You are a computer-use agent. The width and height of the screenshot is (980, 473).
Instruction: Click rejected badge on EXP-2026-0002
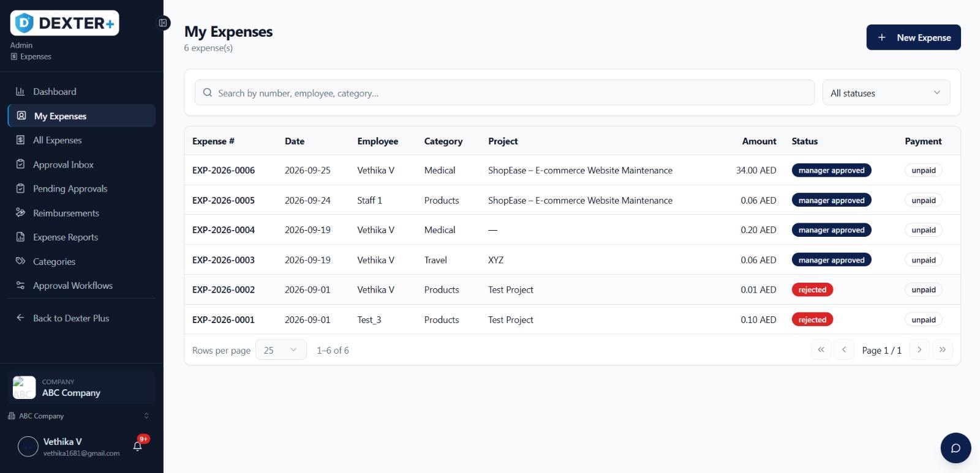tap(812, 289)
